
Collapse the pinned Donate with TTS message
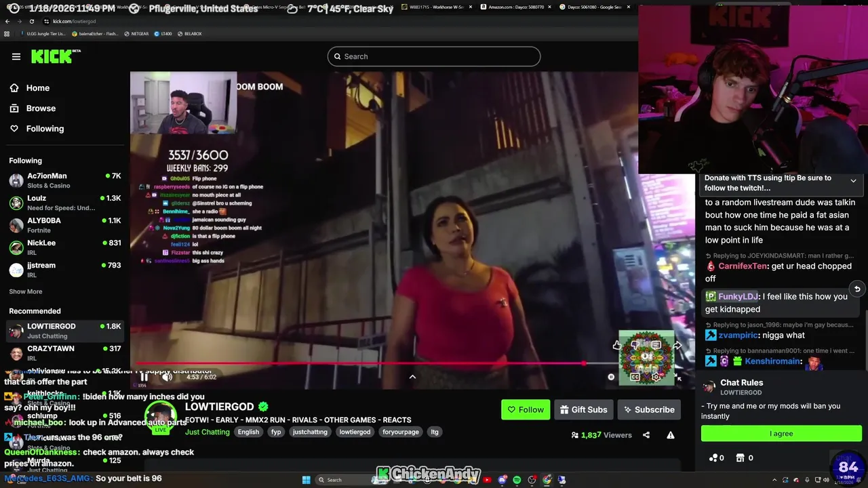(853, 181)
